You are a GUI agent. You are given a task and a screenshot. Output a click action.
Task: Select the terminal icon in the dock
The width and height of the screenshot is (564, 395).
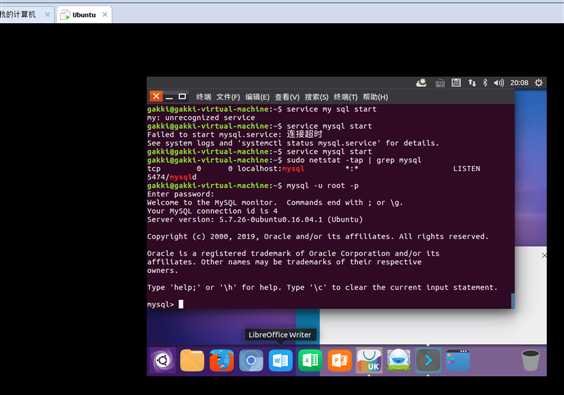(428, 360)
